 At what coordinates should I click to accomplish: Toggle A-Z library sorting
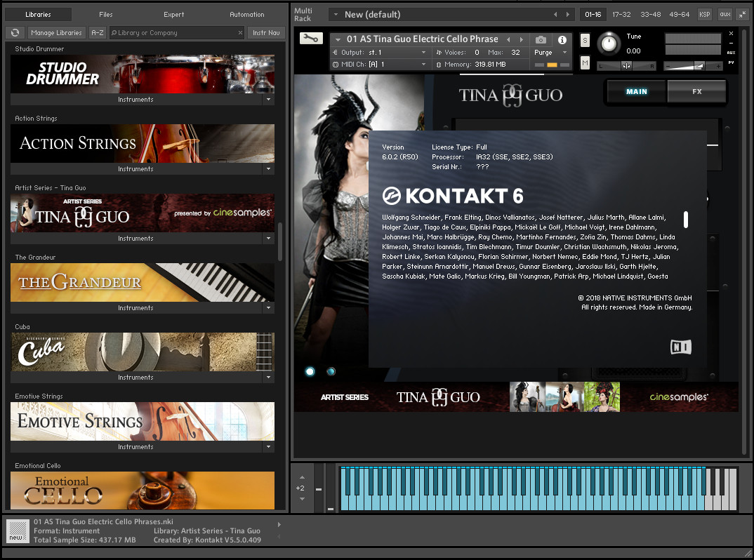click(98, 33)
